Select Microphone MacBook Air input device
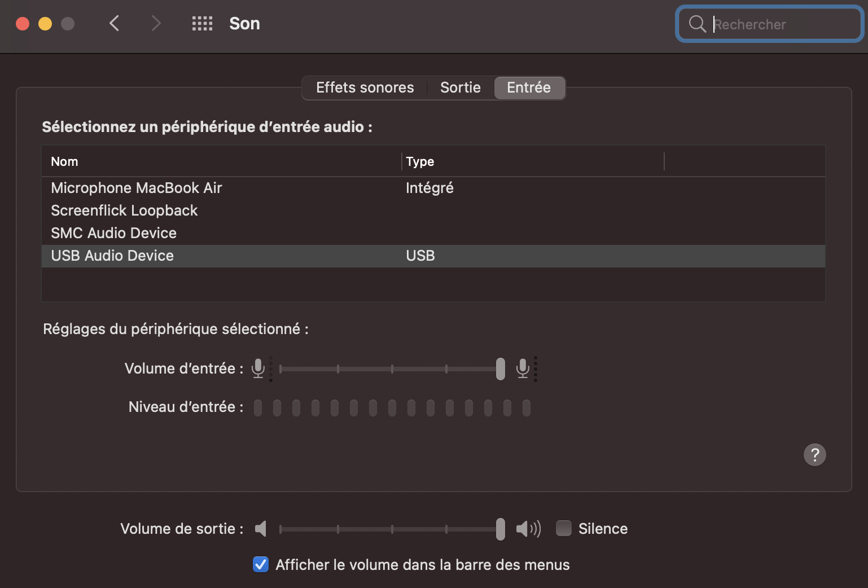868x588 pixels. pyautogui.click(x=433, y=188)
